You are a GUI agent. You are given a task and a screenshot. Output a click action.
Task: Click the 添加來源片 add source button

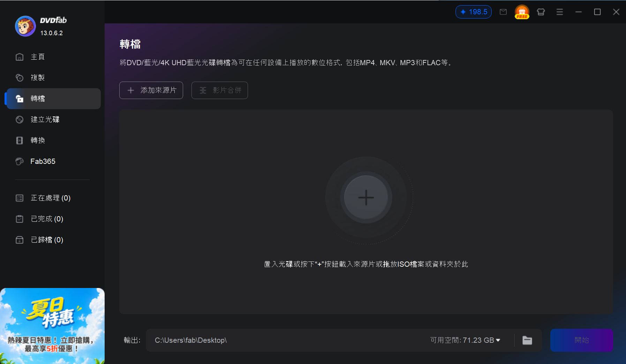(151, 90)
